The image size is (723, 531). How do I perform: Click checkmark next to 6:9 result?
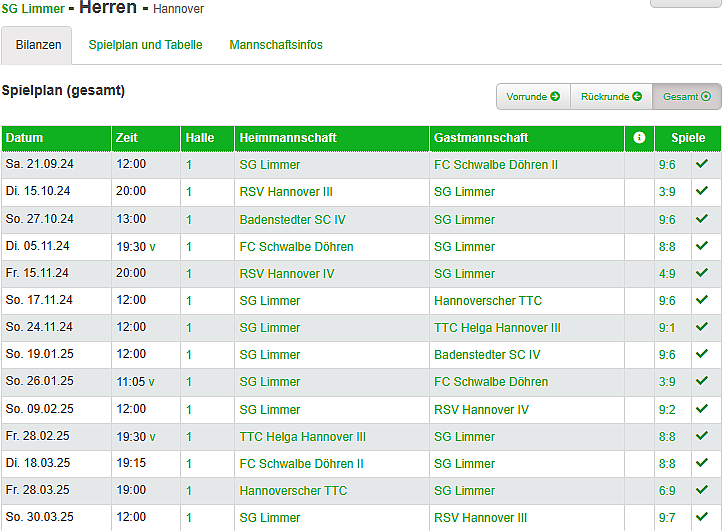(x=702, y=491)
